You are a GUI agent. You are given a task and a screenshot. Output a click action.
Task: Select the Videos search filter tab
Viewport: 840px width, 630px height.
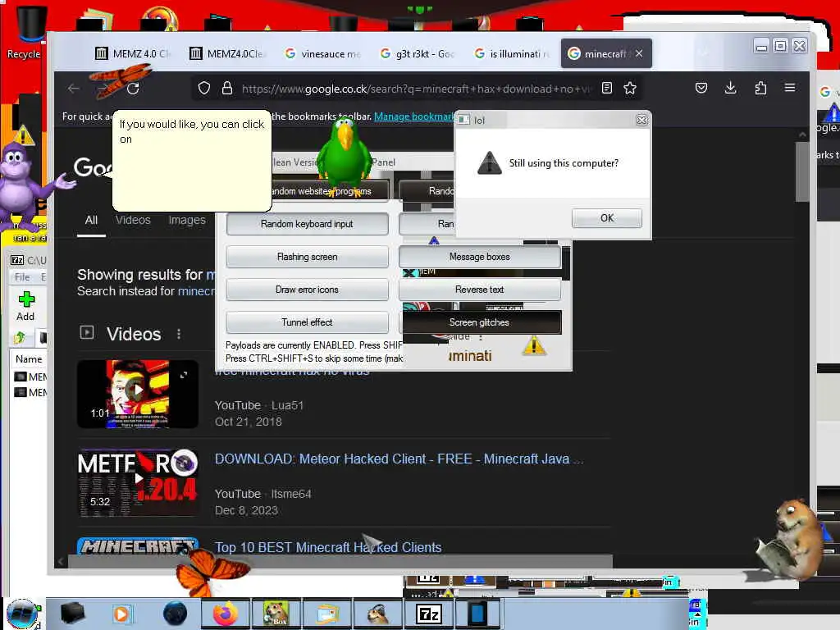[133, 220]
